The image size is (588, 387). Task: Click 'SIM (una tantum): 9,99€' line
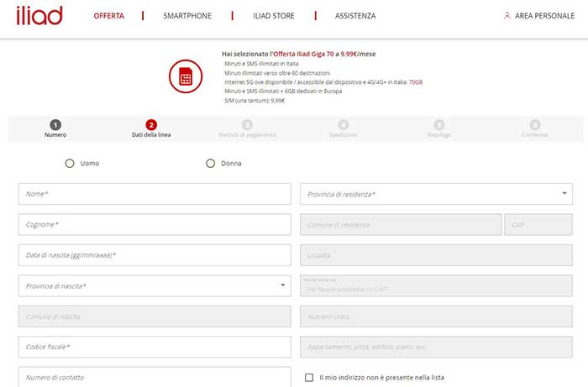(x=255, y=101)
